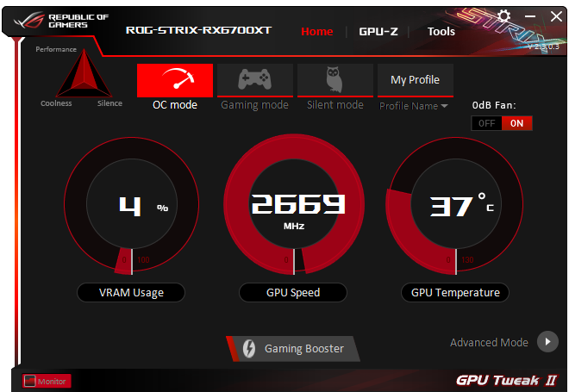Click the Monitor icon at bottom left
The width and height of the screenshot is (569, 392).
30,381
